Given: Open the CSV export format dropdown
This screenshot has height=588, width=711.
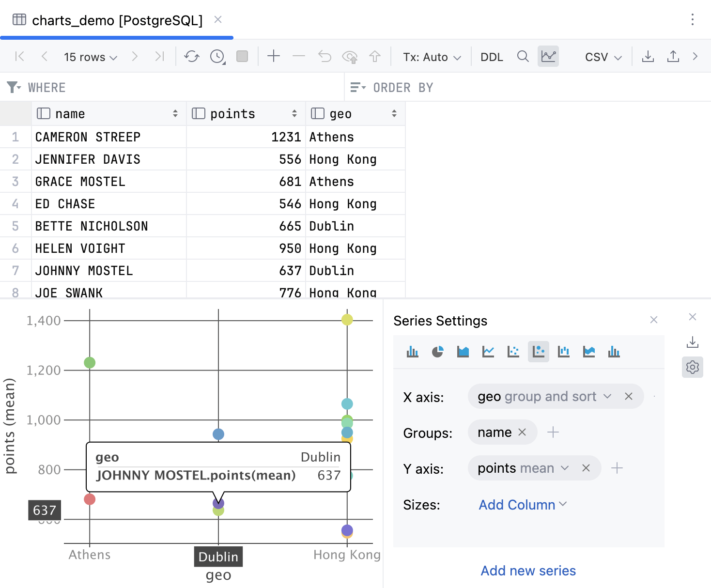Looking at the screenshot, I should coord(602,56).
